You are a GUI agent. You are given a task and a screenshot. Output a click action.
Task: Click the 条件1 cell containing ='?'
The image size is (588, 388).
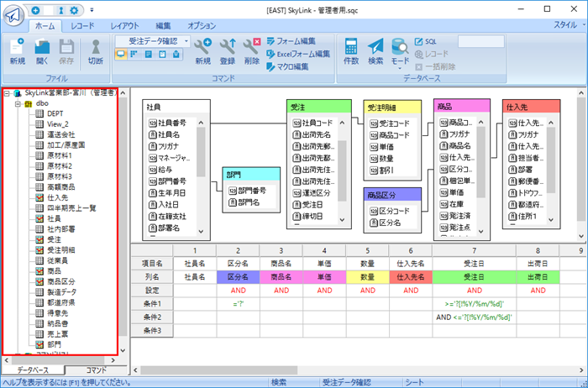coord(238,304)
